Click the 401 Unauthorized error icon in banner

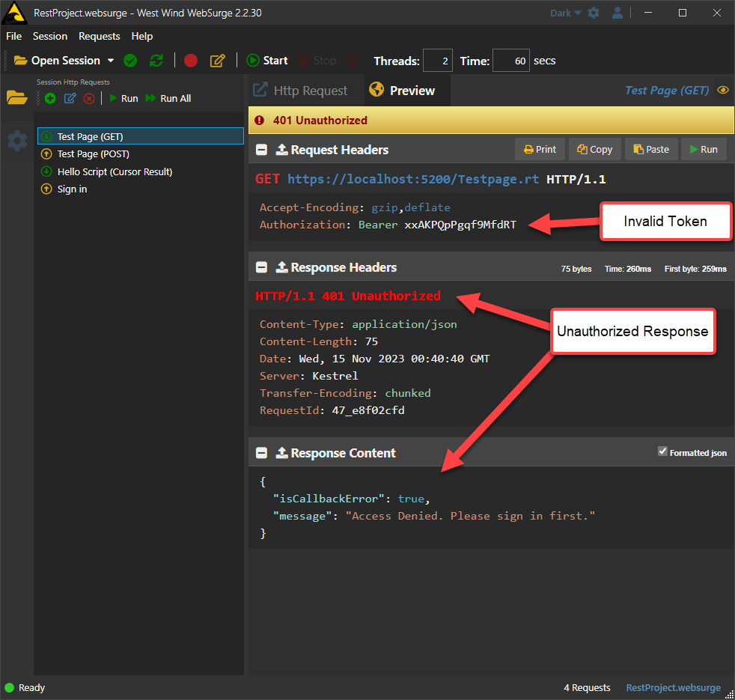[259, 121]
